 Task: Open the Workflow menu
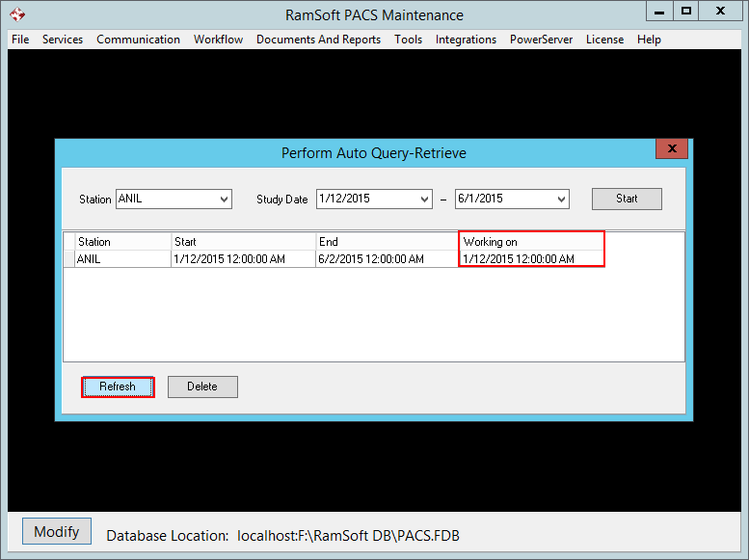click(218, 40)
